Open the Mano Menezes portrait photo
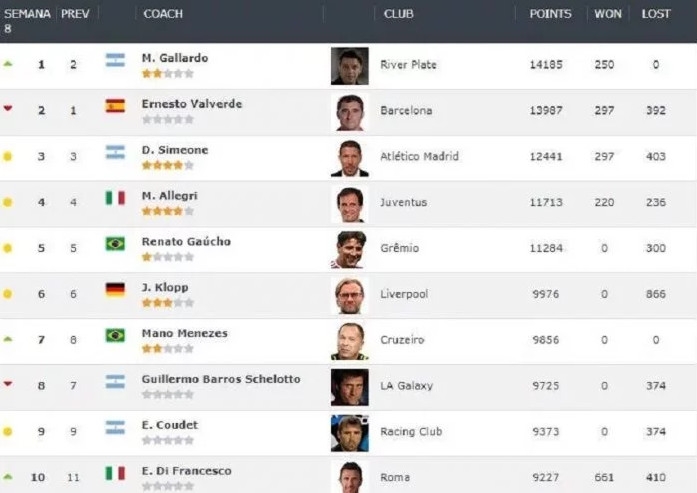 click(x=350, y=341)
